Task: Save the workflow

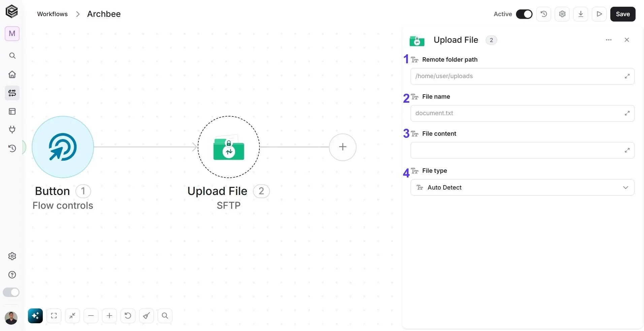Action: click(x=623, y=14)
